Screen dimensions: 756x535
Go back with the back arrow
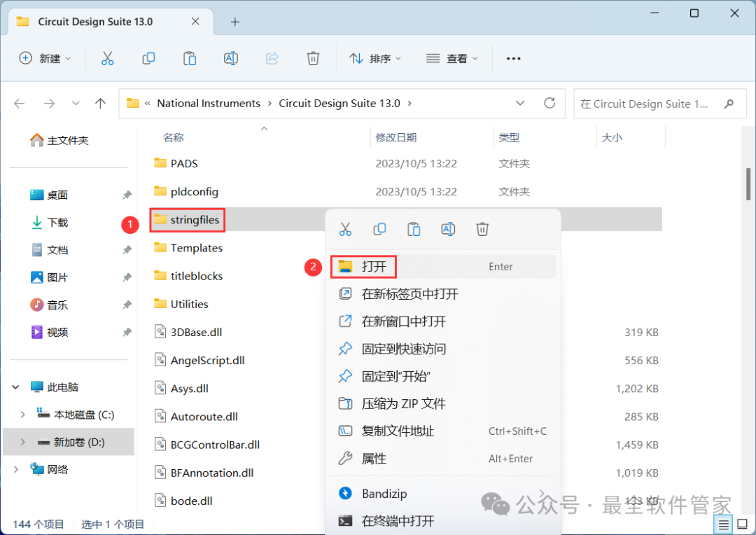tap(20, 103)
